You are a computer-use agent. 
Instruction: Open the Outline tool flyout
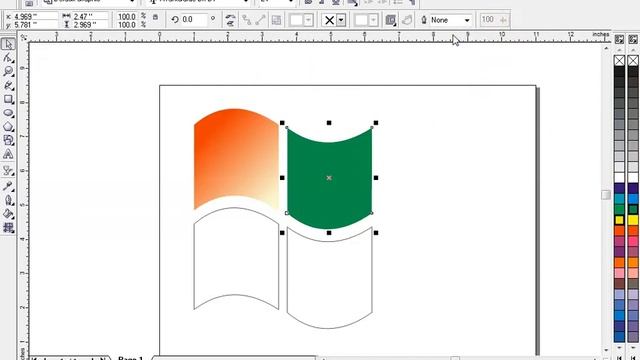pyautogui.click(x=8, y=200)
